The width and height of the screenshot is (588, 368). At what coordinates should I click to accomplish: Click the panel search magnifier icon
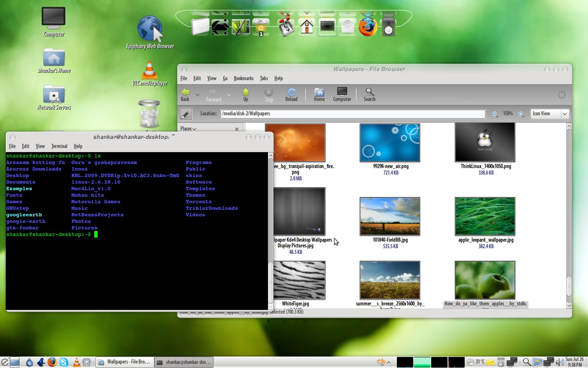click(527, 362)
